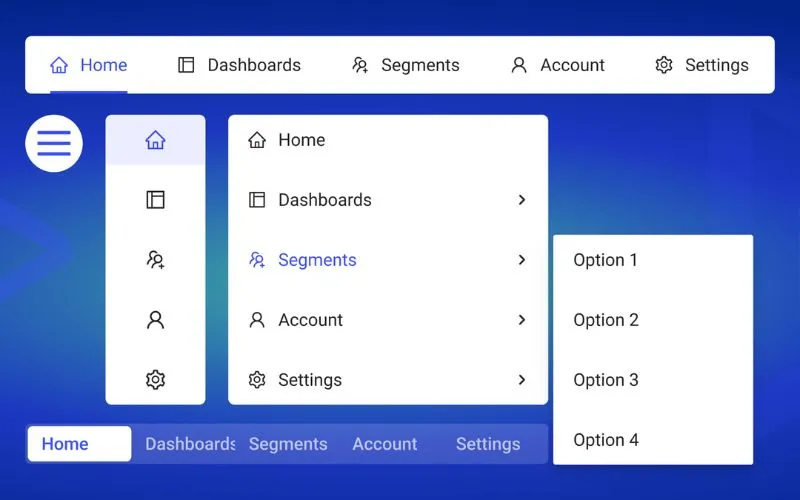Click the home icon in the vertical menu list
Screen dimensions: 800x500
click(257, 140)
